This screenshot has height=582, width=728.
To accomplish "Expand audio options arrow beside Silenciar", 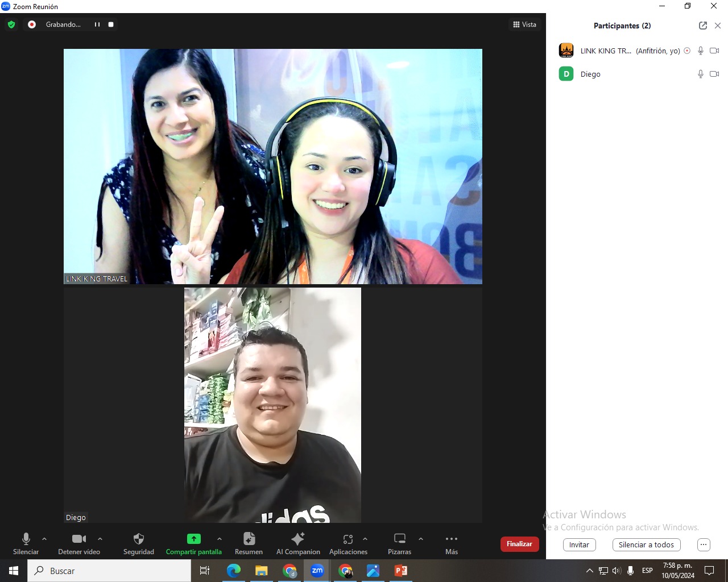I will [44, 539].
